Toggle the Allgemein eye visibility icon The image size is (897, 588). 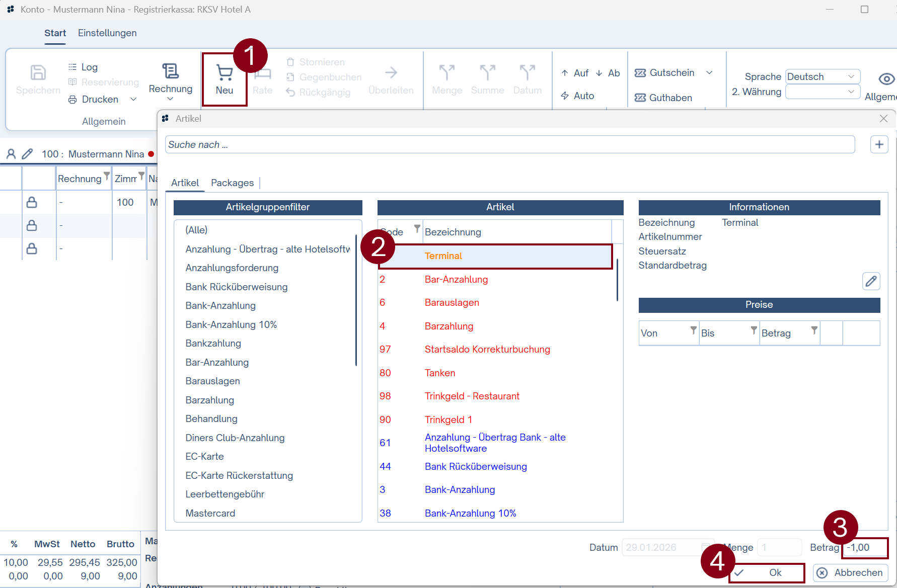coord(886,79)
